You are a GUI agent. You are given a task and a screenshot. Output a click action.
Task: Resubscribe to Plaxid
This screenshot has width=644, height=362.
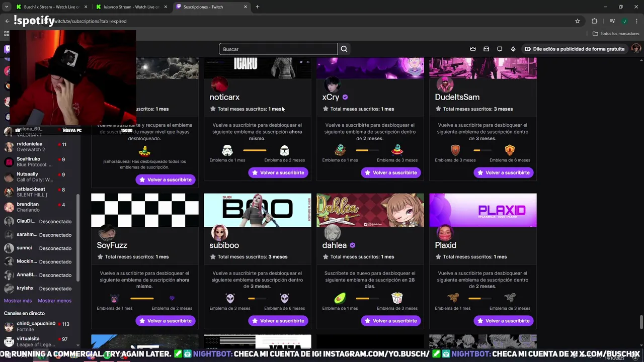pyautogui.click(x=503, y=321)
